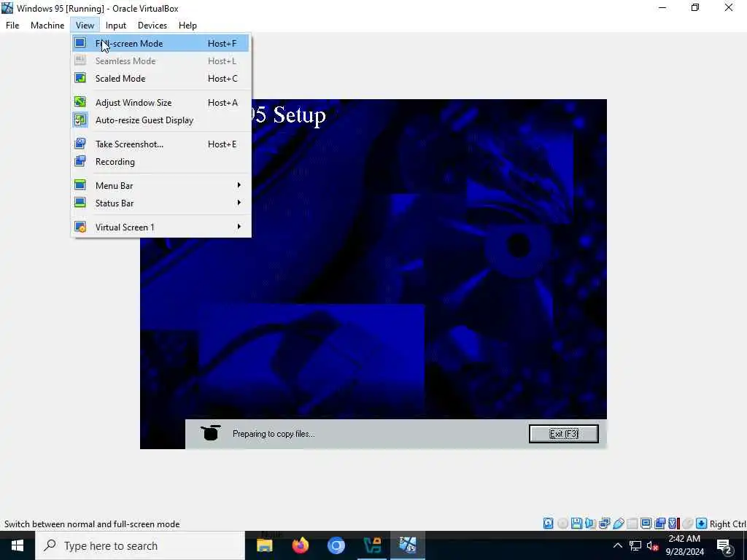
Task: Expand the Virtual Screen 1 submenu
Action: point(160,227)
